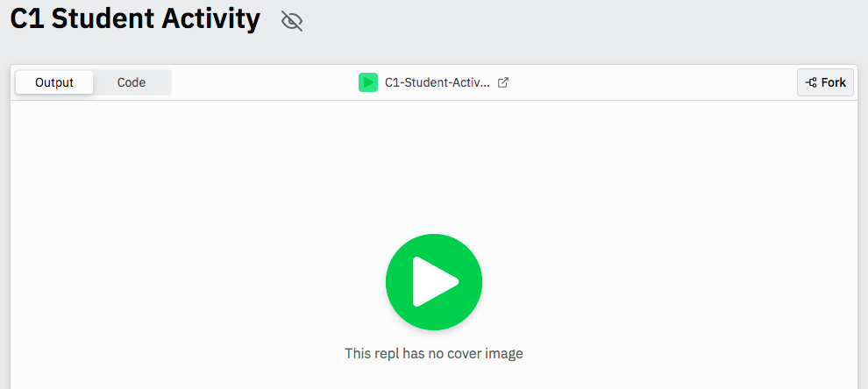The image size is (868, 389).
Task: Toggle the crossed-out eye visibility icon
Action: click(292, 21)
